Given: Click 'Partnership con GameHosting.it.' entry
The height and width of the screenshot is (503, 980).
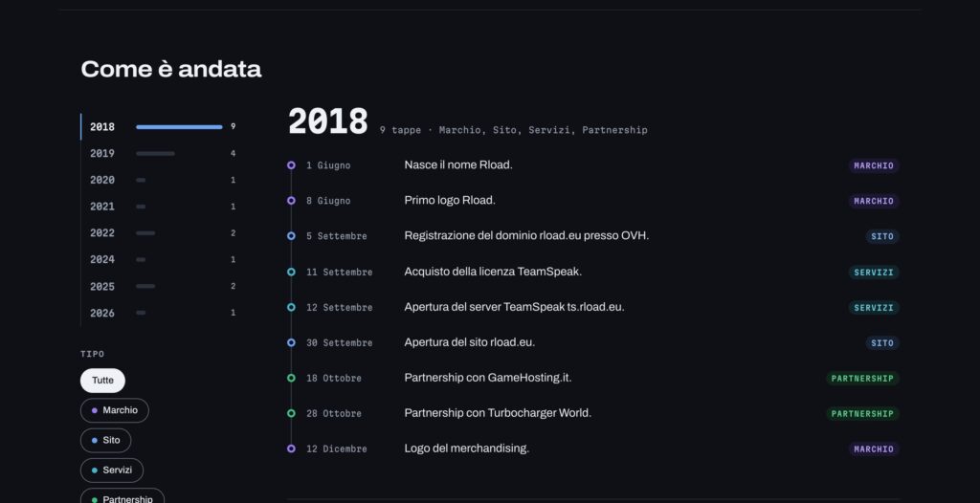Looking at the screenshot, I should (x=487, y=378).
